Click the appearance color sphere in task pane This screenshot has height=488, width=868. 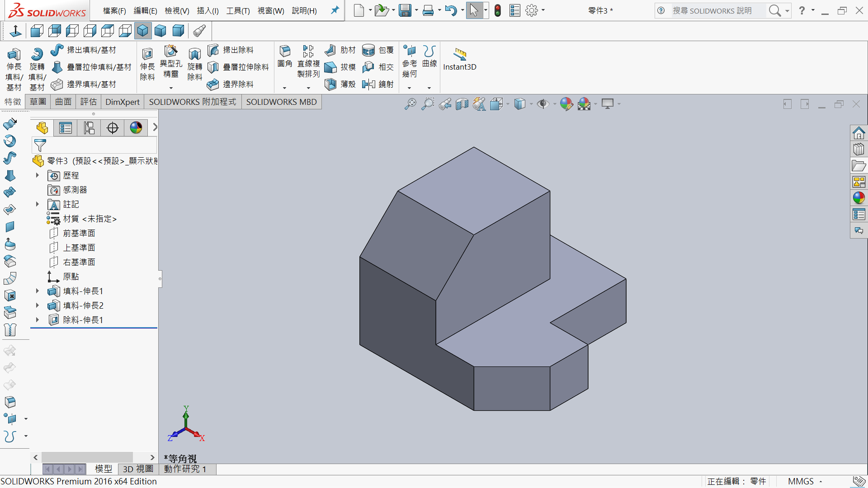859,198
